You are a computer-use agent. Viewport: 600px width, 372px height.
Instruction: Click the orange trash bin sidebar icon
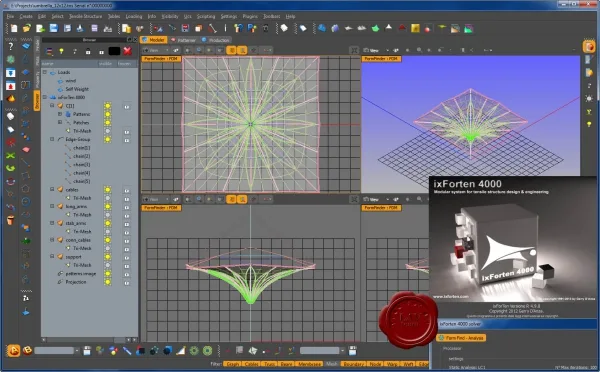pos(11,220)
